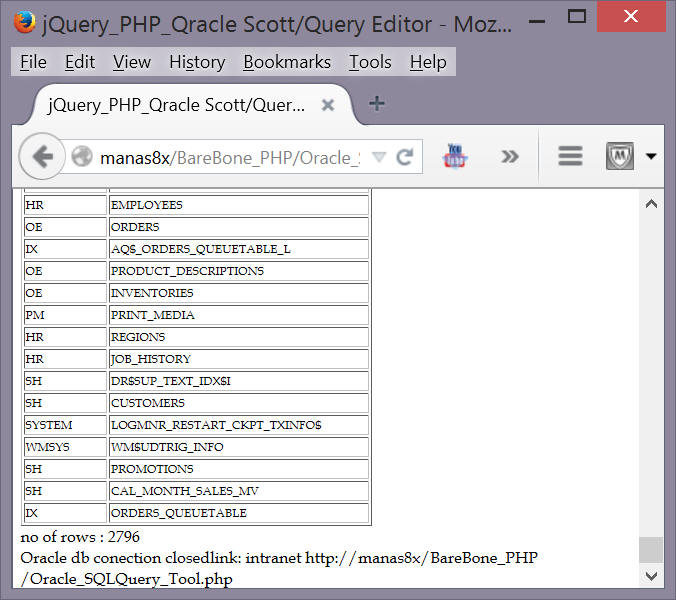Screen dimensions: 676x600
Task: Close the jQuery_PHP_Qracle tab
Action: 328,105
